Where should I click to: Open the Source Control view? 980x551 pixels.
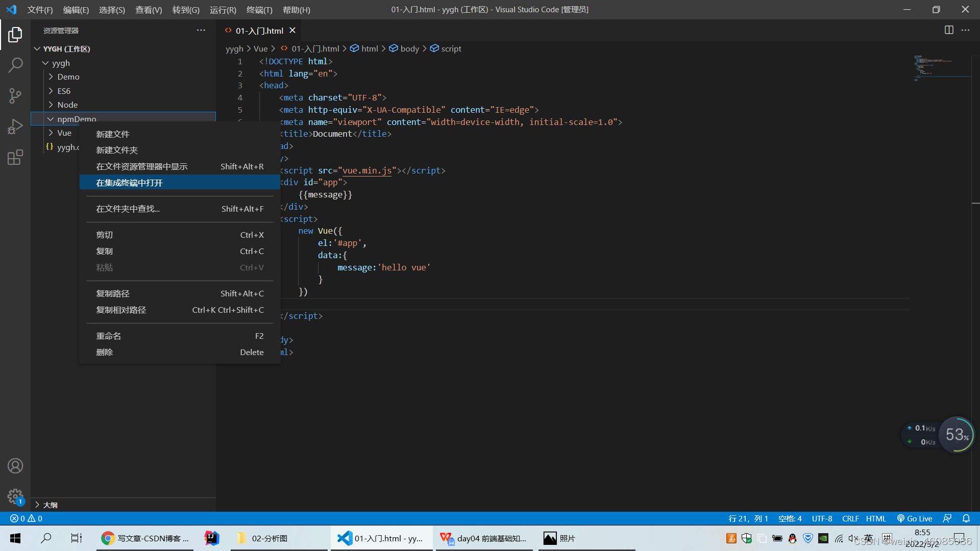pos(15,95)
